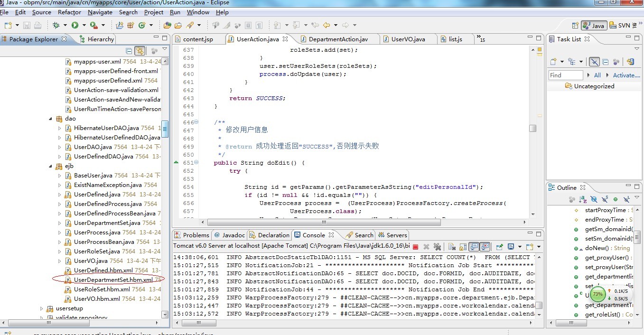Screen dimensions: 644x335
Task: Click Focus on Active Task icon in Outline
Action: [572, 199]
